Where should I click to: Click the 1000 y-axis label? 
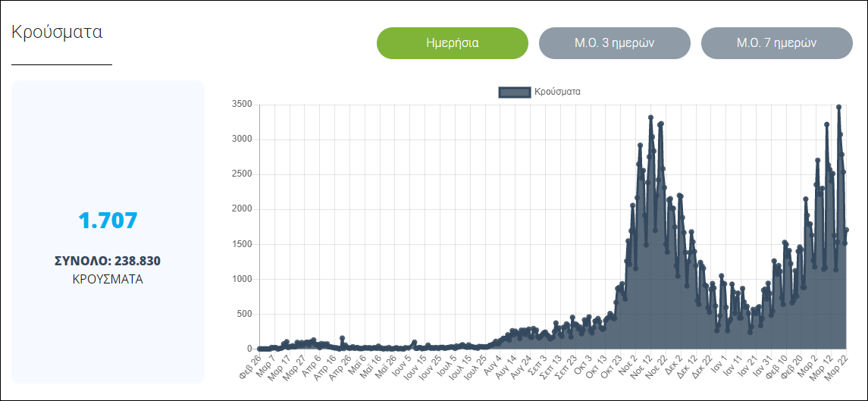point(240,279)
